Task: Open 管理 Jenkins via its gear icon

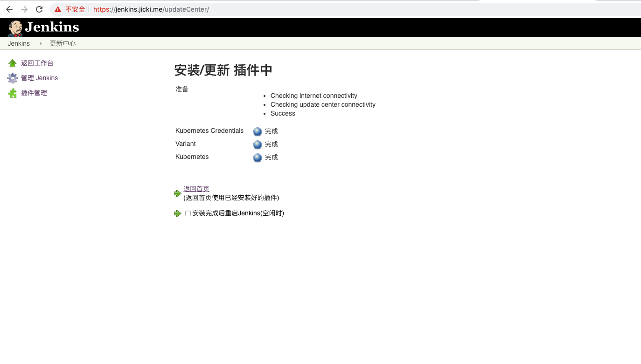Action: (x=12, y=77)
